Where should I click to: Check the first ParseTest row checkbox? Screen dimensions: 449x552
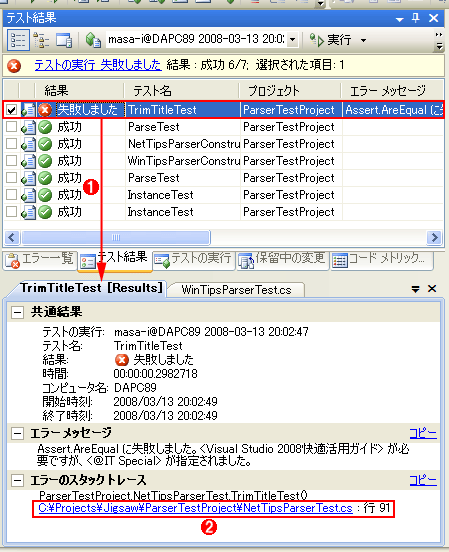click(x=11, y=127)
